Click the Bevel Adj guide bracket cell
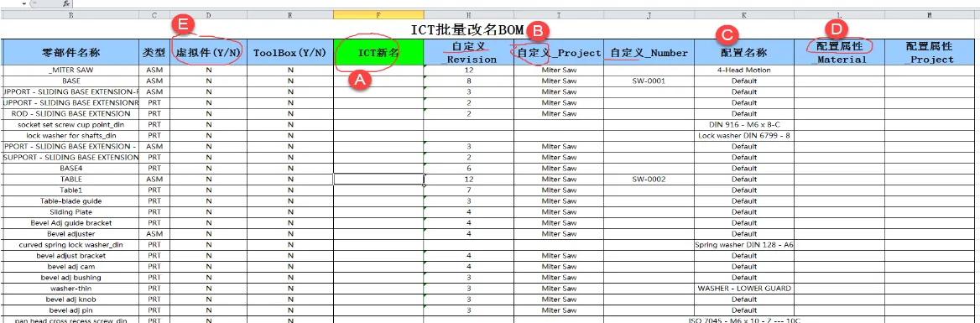This screenshot has width=980, height=323. tap(70, 222)
